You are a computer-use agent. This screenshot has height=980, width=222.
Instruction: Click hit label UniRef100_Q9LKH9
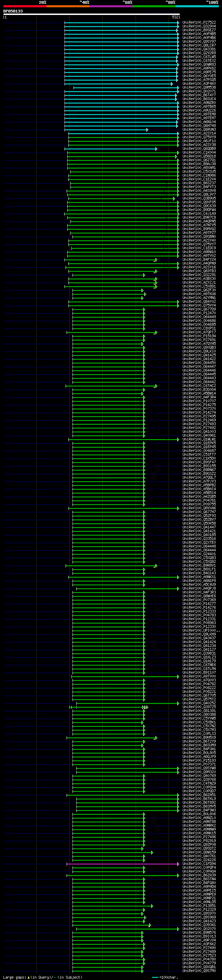[x=199, y=634]
